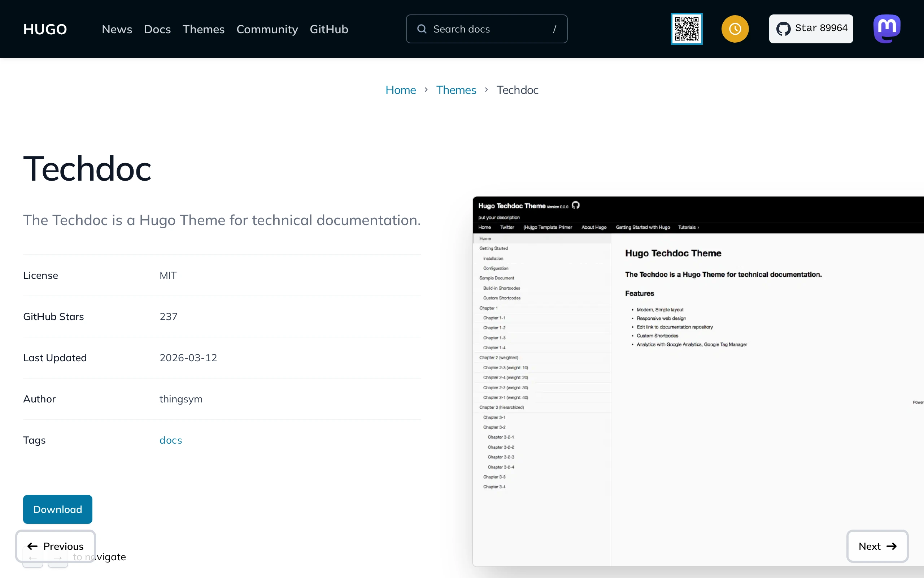This screenshot has width=924, height=578.
Task: Open the Mastodon icon link
Action: tap(887, 29)
